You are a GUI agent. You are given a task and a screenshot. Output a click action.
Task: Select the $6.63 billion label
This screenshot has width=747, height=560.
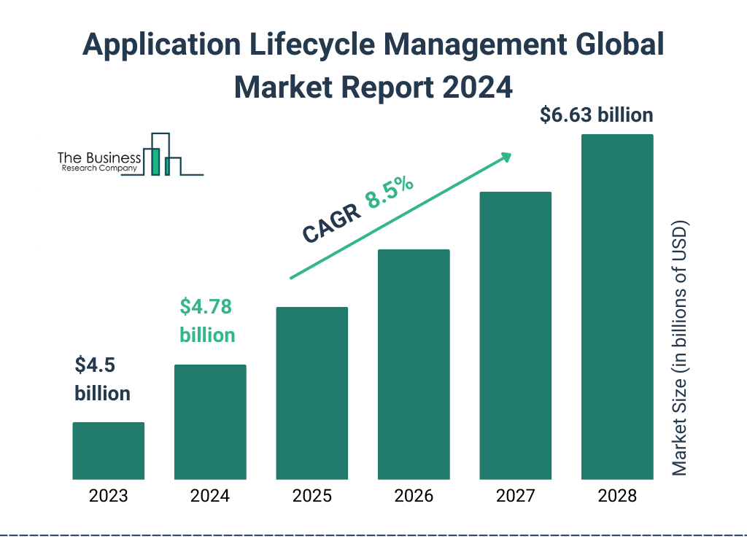click(596, 115)
